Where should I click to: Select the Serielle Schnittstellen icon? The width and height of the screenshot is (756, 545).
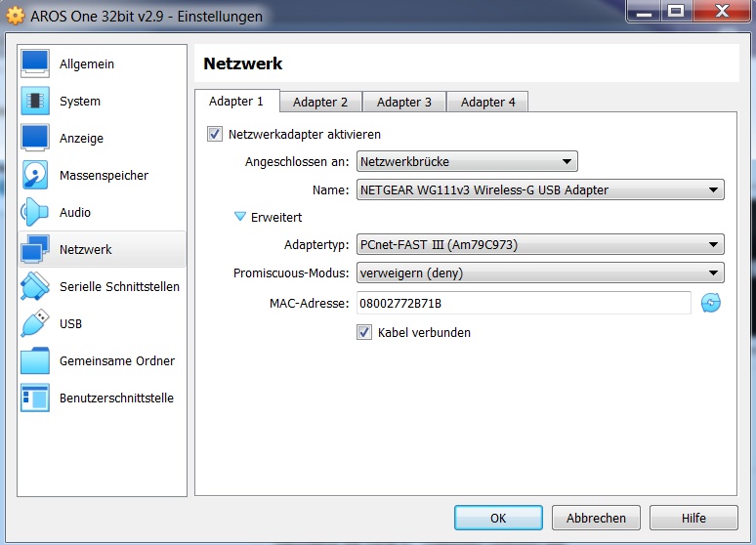point(35,286)
